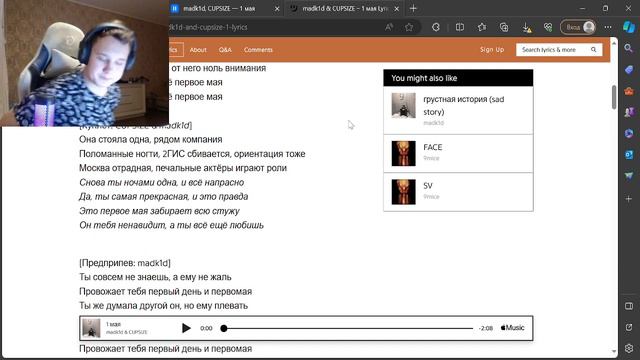Open the sidebar Shopping tag icon
640x360 pixels.
click(x=629, y=70)
